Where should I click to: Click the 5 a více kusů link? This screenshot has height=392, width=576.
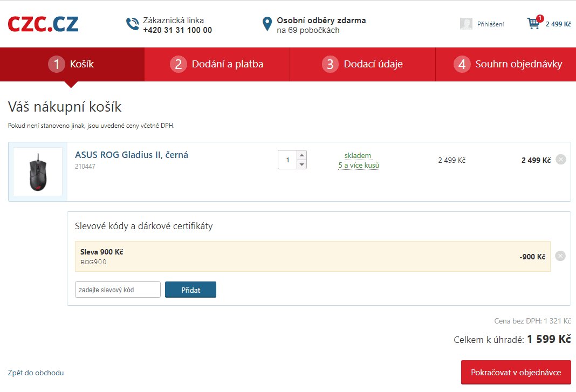coord(359,166)
